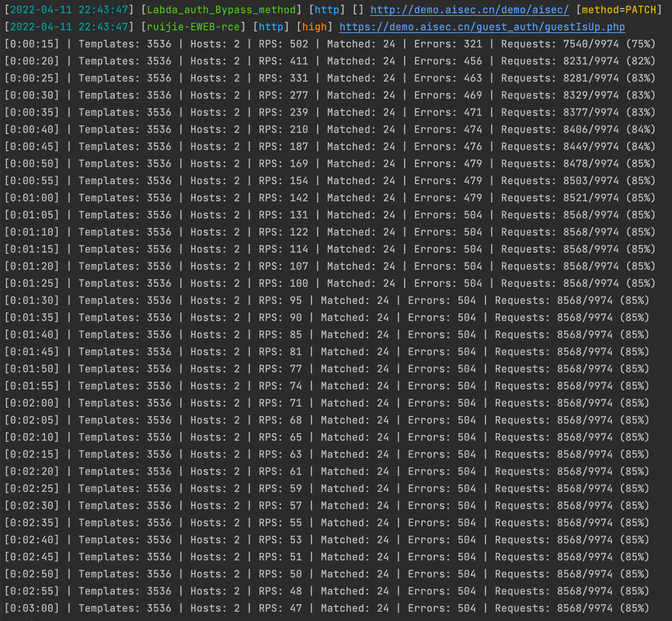The height and width of the screenshot is (621, 672).
Task: Open the guestIsUp.php URL
Action: click(482, 27)
